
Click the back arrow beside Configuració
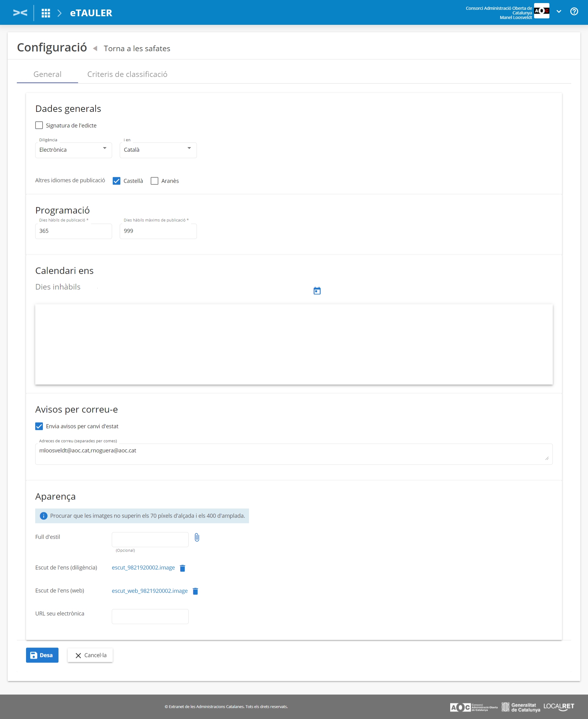[x=95, y=48]
